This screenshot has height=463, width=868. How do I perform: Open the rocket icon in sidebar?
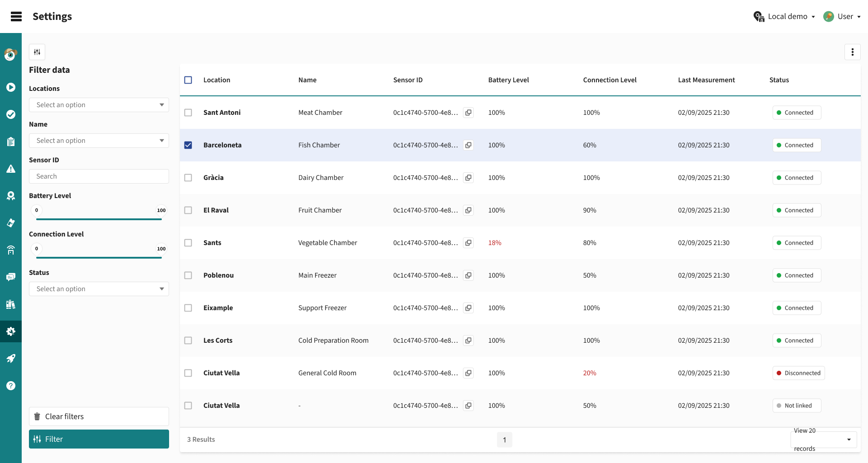tap(11, 359)
